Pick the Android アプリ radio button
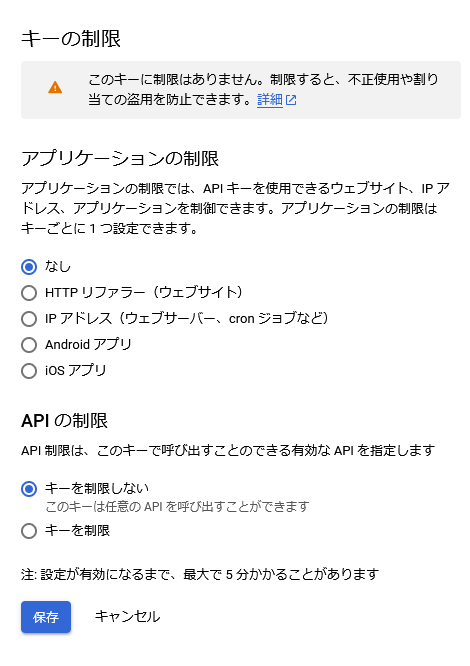Viewport: 470px width, 666px height. (x=29, y=344)
